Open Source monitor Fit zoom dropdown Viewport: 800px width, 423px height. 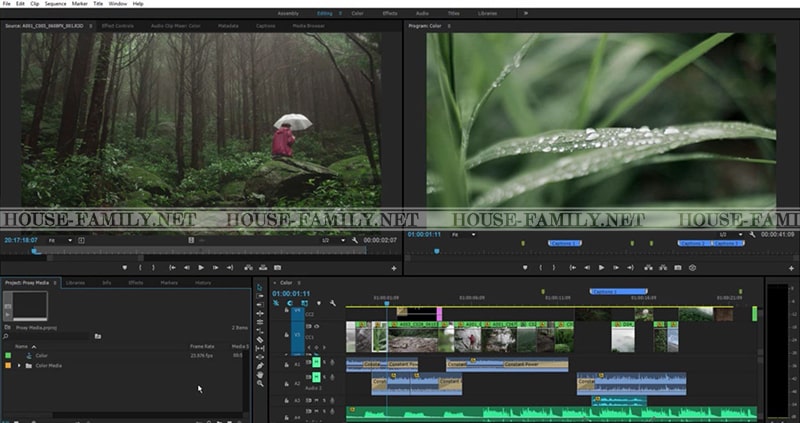[59, 240]
